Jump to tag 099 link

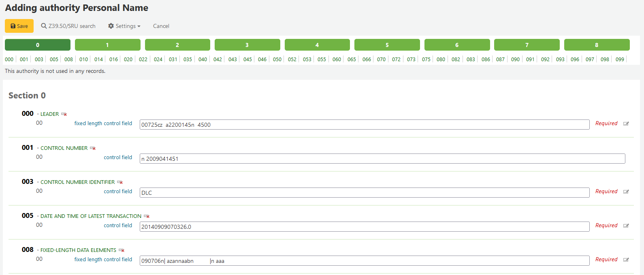620,59
